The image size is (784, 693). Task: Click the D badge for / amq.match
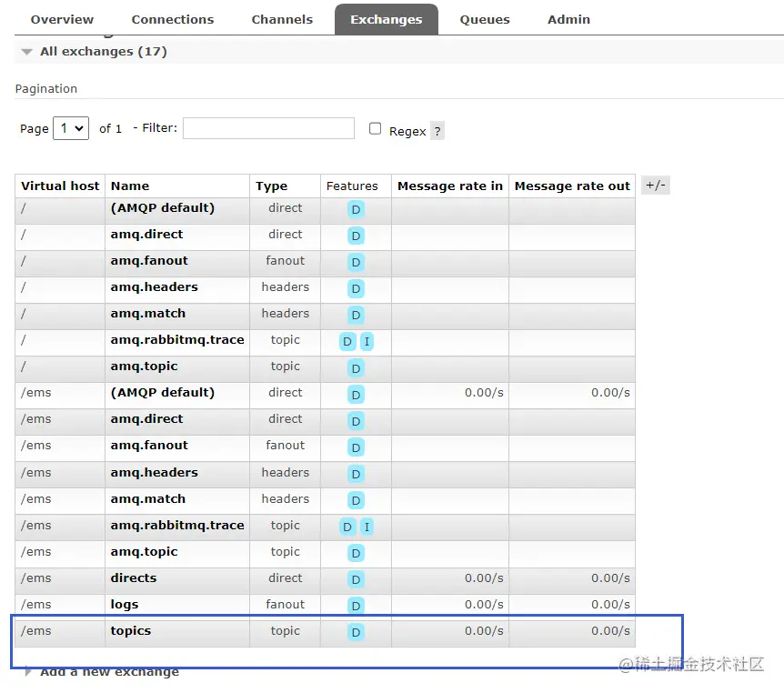click(x=356, y=315)
